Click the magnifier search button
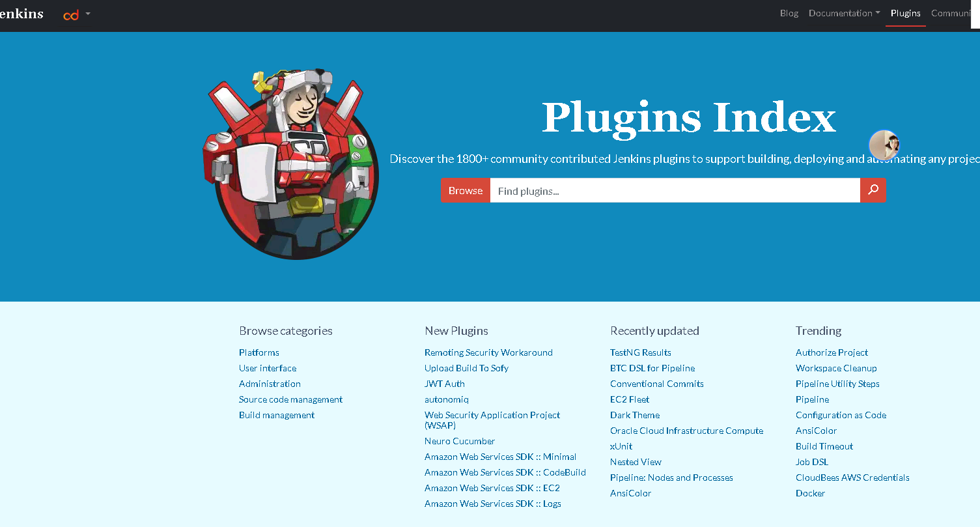The image size is (980, 527). [873, 190]
